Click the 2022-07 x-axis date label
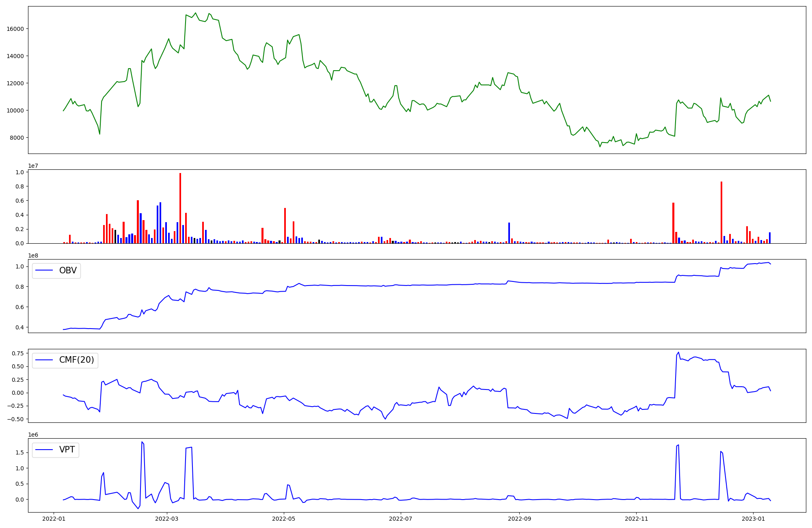 coord(401,519)
